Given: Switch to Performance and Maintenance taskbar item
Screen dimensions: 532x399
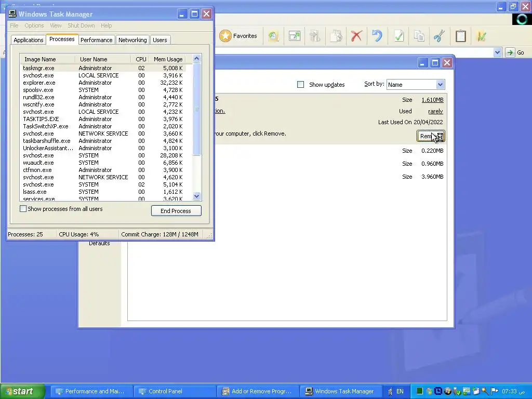Looking at the screenshot, I should click(x=91, y=391).
